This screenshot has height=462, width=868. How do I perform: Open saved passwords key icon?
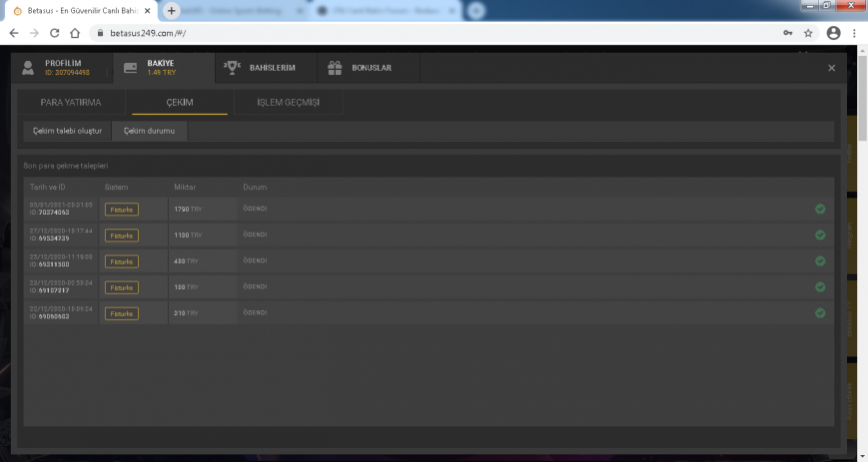tap(788, 33)
